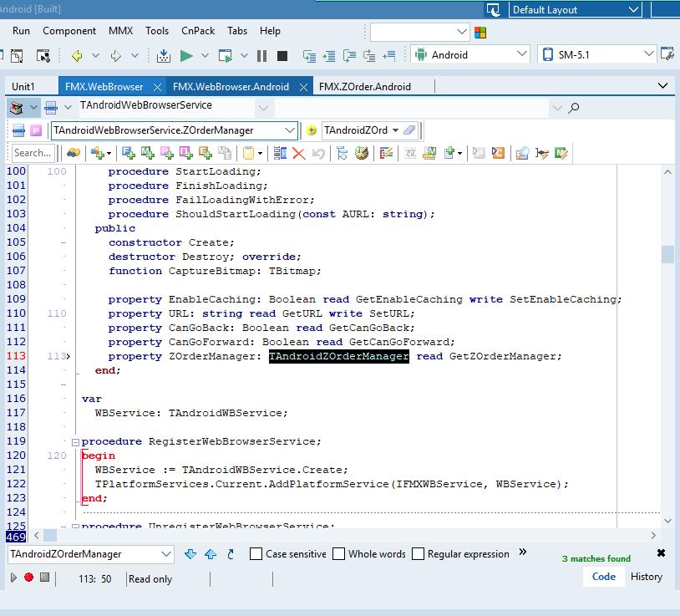This screenshot has height=616, width=680.
Task: Open the Component menu
Action: (x=69, y=31)
